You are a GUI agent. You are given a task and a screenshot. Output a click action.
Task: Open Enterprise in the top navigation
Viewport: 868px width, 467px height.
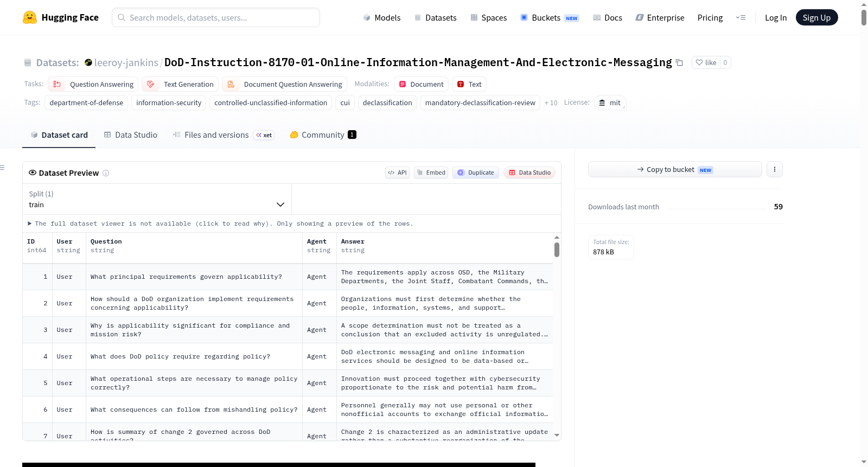(660, 17)
